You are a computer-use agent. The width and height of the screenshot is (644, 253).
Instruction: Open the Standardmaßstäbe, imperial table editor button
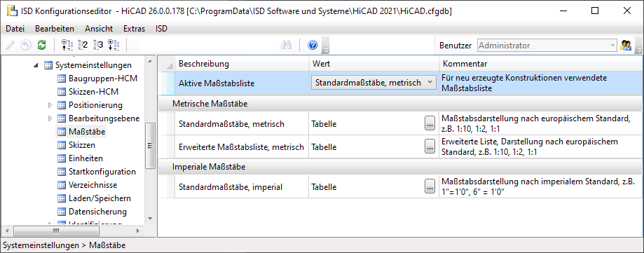point(430,186)
